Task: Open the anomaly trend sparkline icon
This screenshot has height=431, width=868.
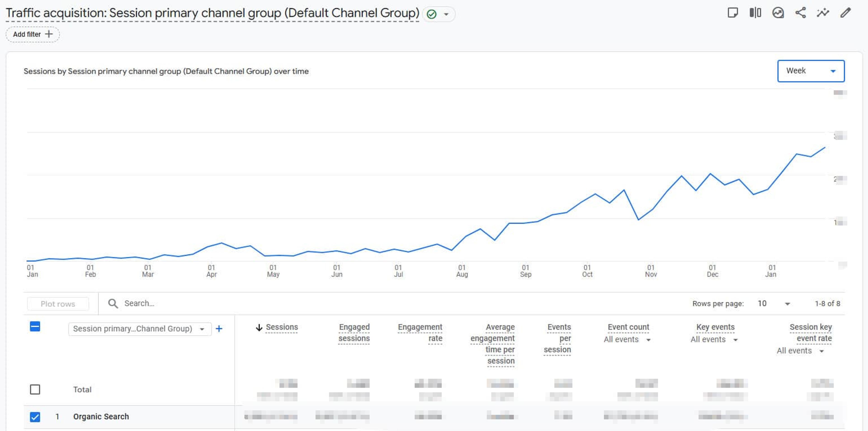Action: click(823, 13)
